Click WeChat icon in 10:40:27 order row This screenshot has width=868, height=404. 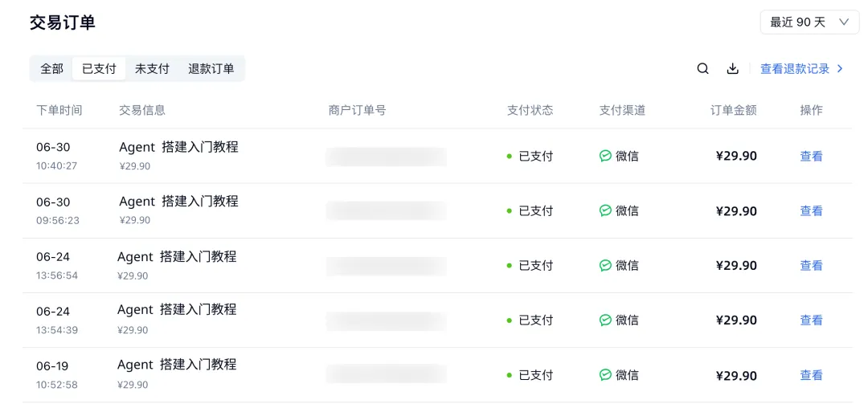(606, 156)
